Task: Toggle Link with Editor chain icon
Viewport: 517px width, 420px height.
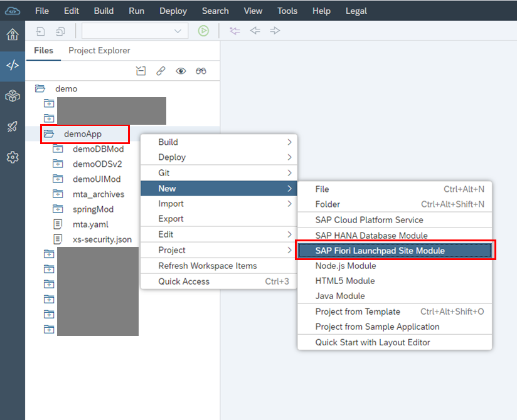Action: point(161,71)
